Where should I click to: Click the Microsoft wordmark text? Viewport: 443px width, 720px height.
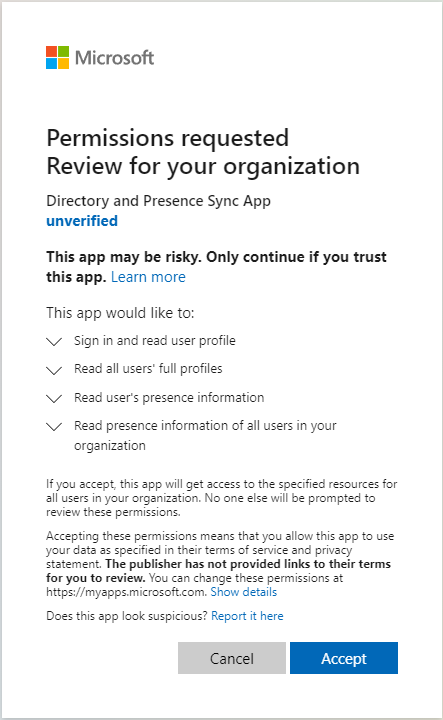coord(114,58)
